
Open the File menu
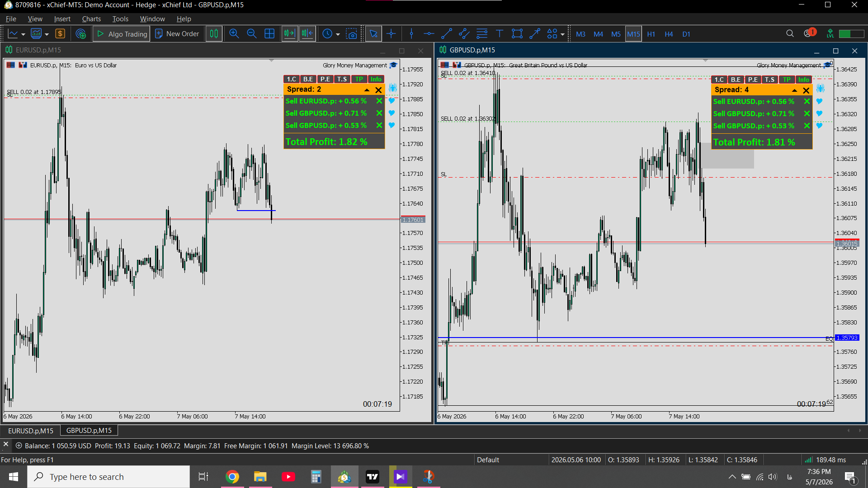(11, 19)
